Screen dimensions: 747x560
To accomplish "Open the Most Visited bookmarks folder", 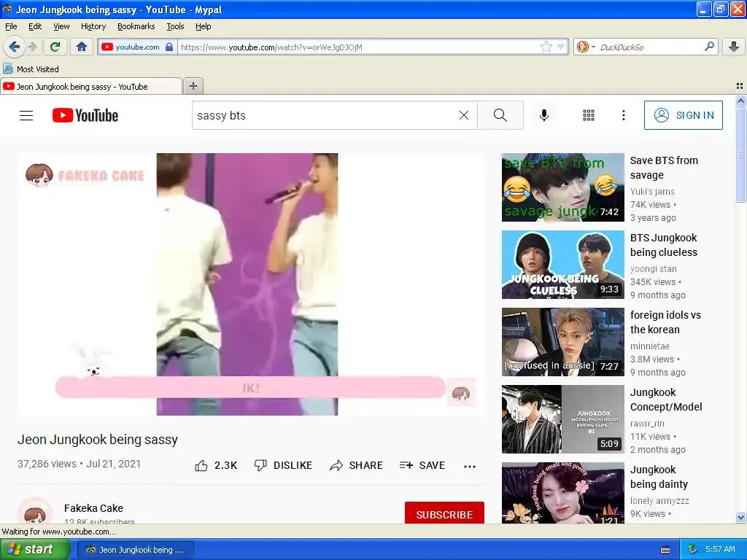I will pyautogui.click(x=31, y=69).
